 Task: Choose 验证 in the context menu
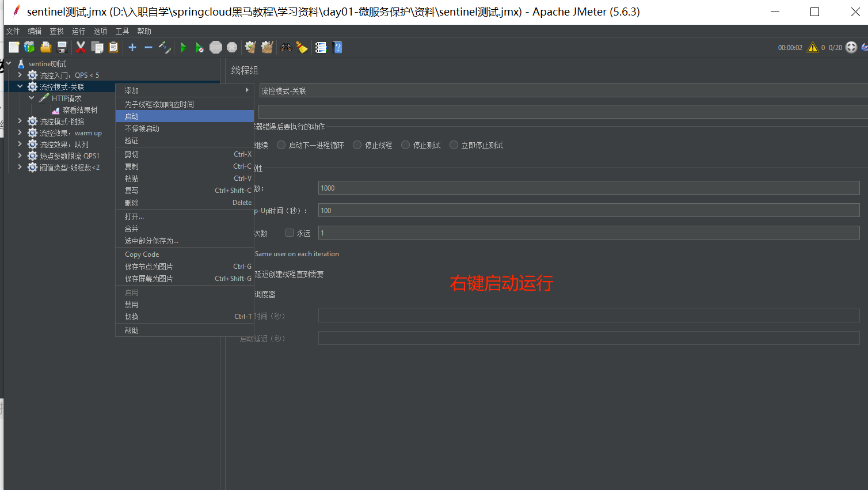pos(185,140)
